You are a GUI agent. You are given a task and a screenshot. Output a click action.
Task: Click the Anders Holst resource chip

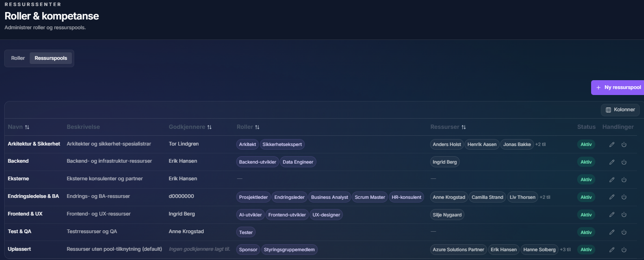click(x=447, y=145)
